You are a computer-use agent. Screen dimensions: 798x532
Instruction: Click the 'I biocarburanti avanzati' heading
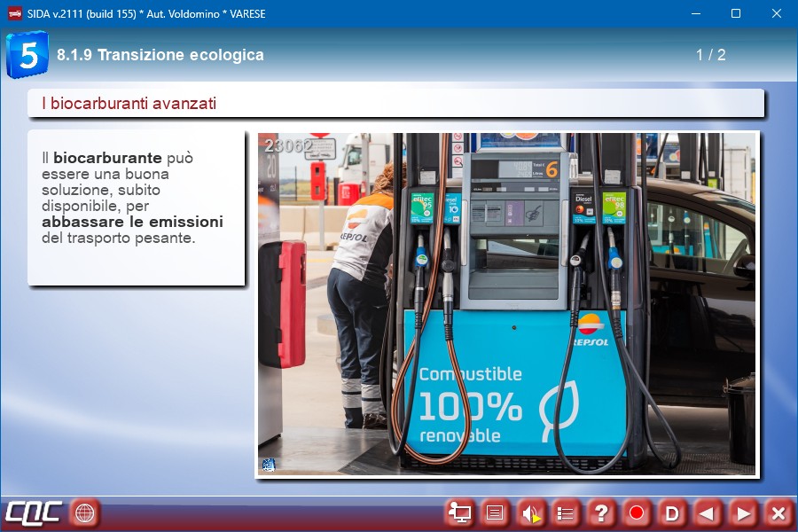pyautogui.click(x=129, y=104)
